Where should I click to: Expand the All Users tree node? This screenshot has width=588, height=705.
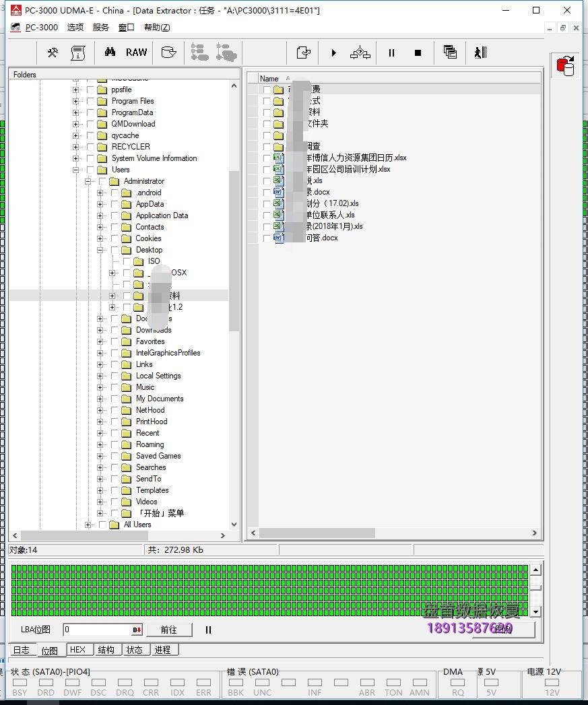[88, 525]
